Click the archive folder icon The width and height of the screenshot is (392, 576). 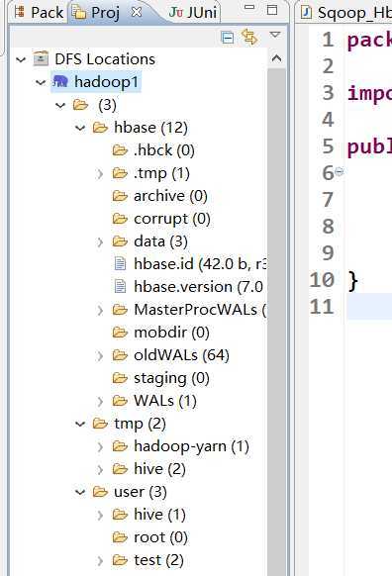point(120,196)
